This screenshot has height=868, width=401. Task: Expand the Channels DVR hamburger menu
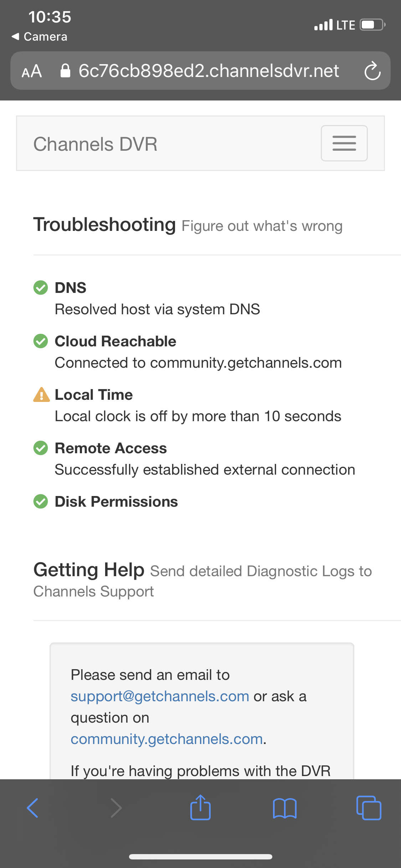tap(344, 143)
